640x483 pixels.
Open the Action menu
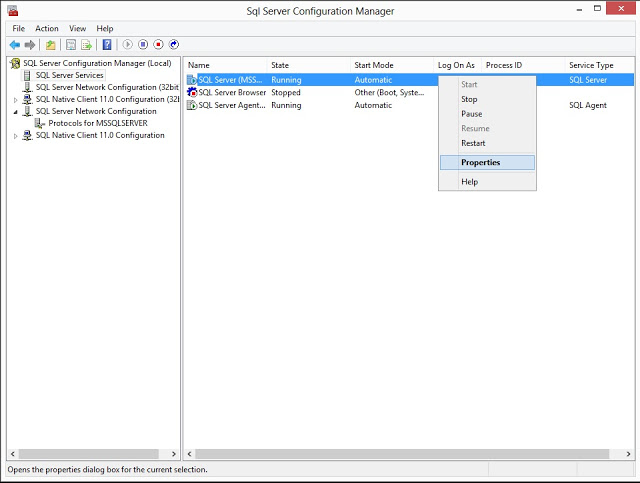pyautogui.click(x=47, y=29)
